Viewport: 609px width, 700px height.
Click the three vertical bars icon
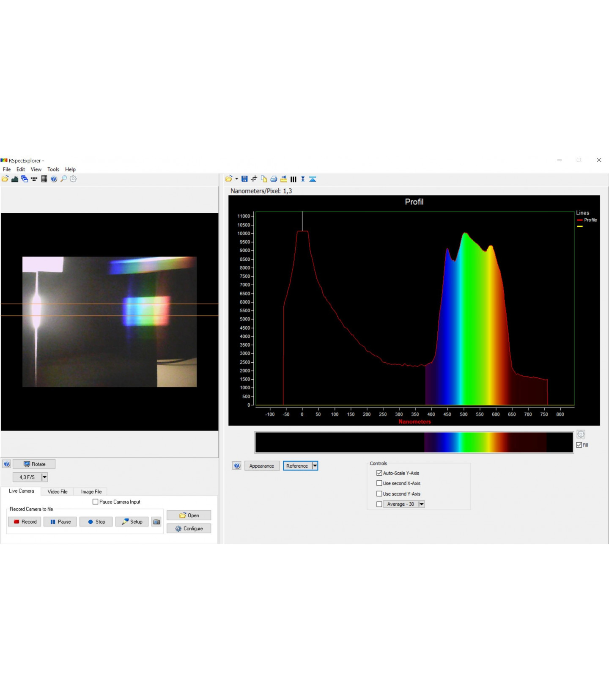click(293, 179)
